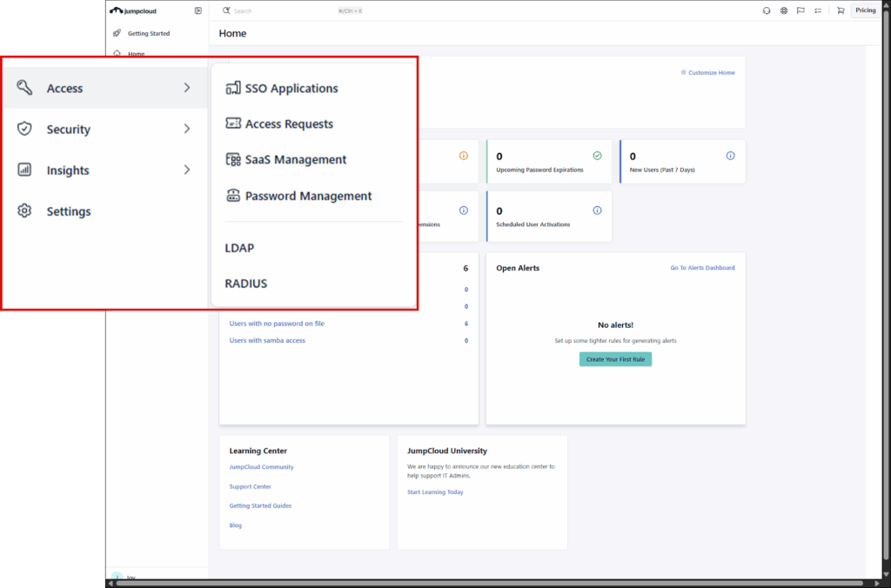Select Password Management in the flyout menu

(308, 196)
